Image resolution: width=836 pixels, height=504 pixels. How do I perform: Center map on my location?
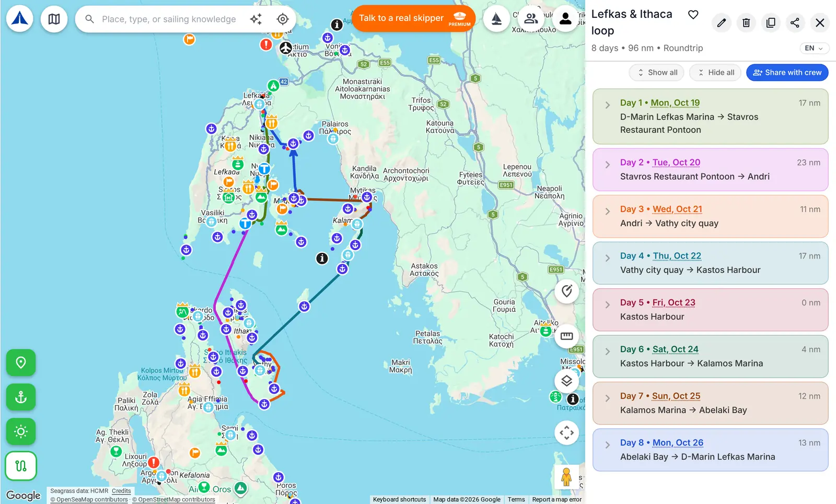coord(283,19)
